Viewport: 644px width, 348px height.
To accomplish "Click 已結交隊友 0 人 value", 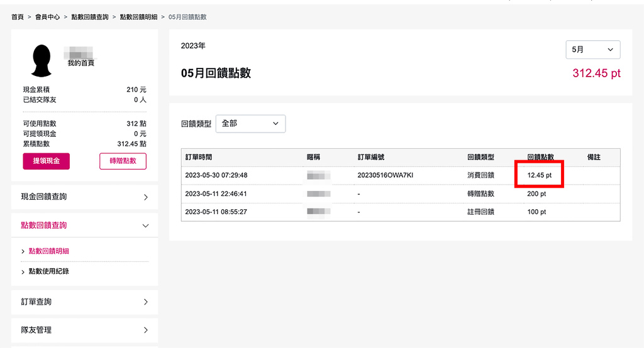I will (x=140, y=100).
